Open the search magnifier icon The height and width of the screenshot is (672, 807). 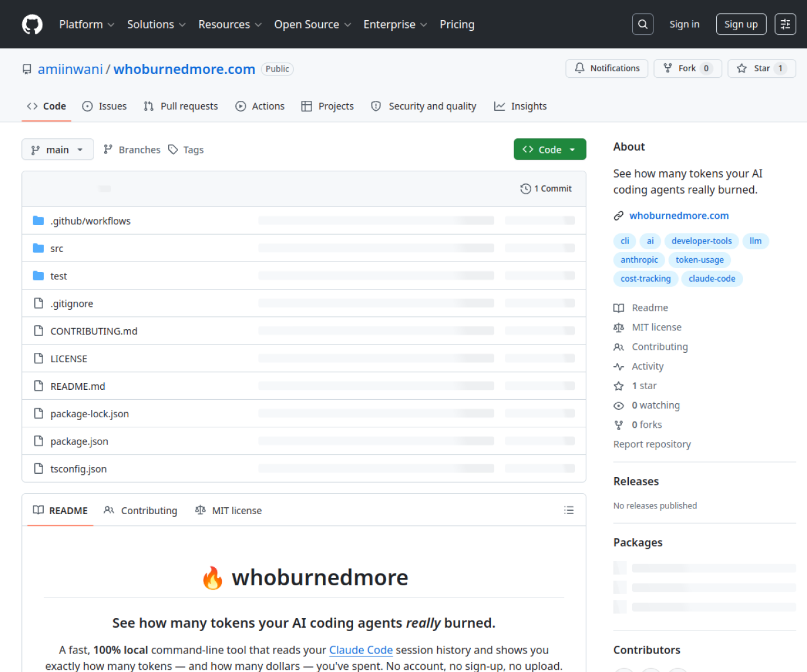(x=643, y=24)
